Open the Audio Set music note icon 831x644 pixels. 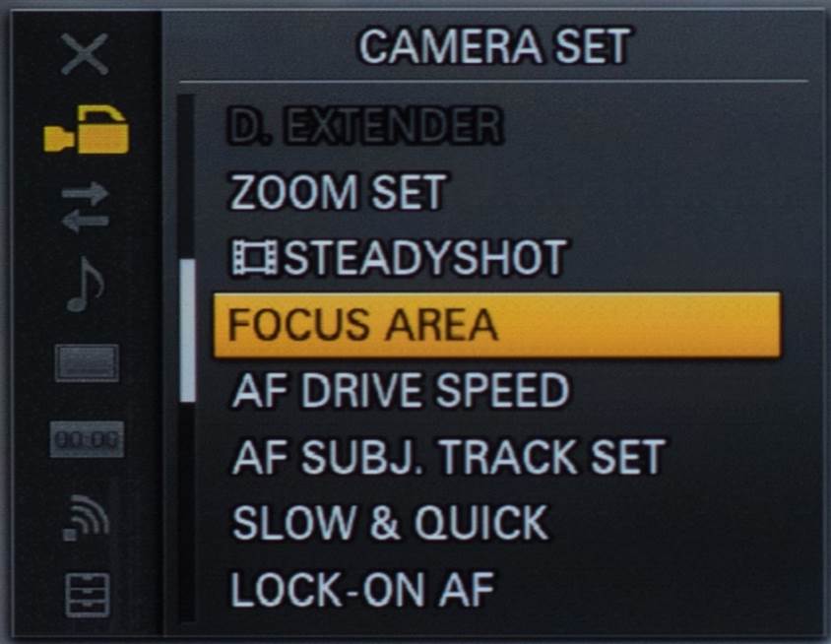coord(85,285)
